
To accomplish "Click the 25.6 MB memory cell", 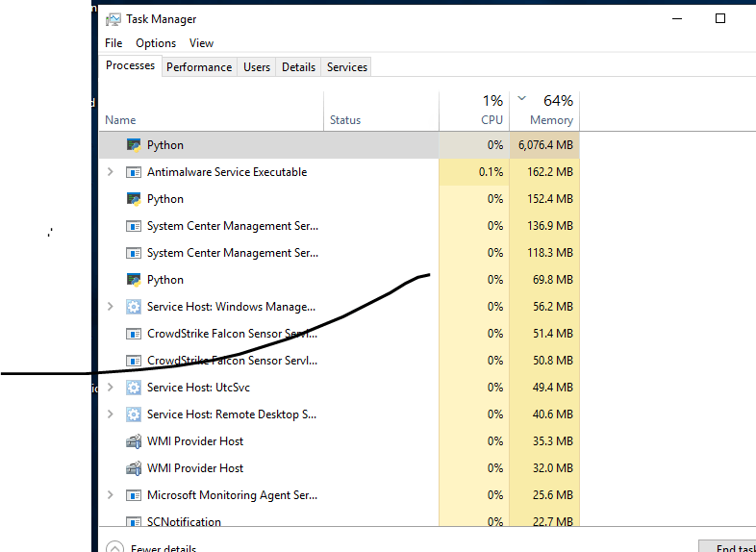I will coord(544,495).
